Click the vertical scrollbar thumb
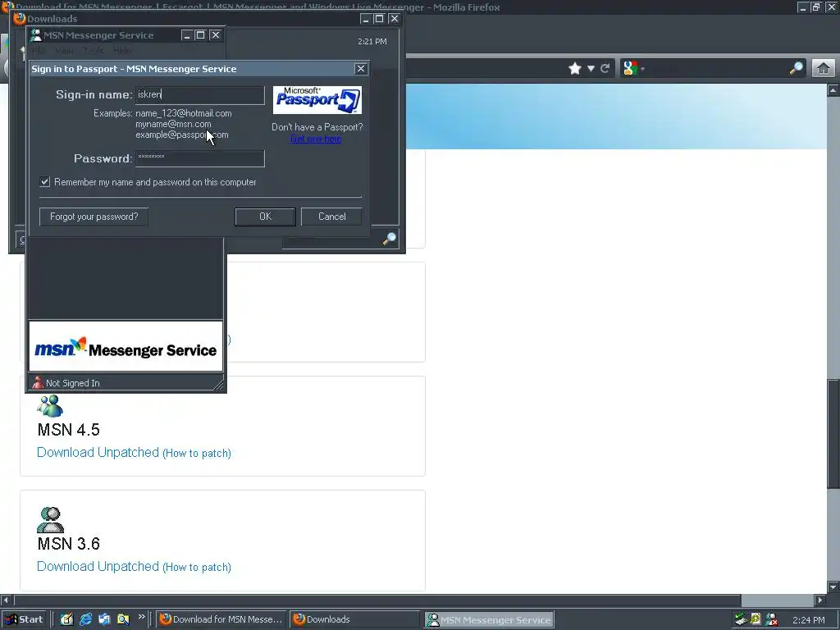 pos(833,433)
